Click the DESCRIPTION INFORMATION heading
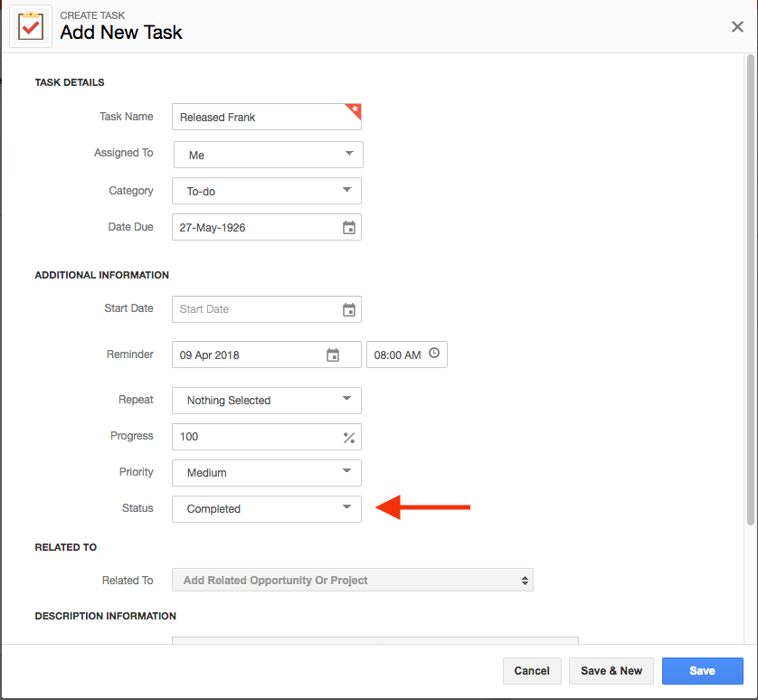The image size is (758, 700). 106,616
